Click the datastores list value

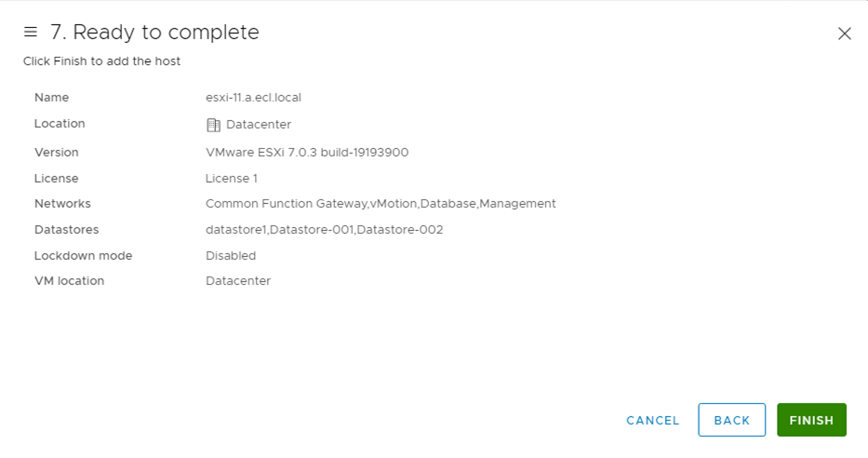pos(325,230)
